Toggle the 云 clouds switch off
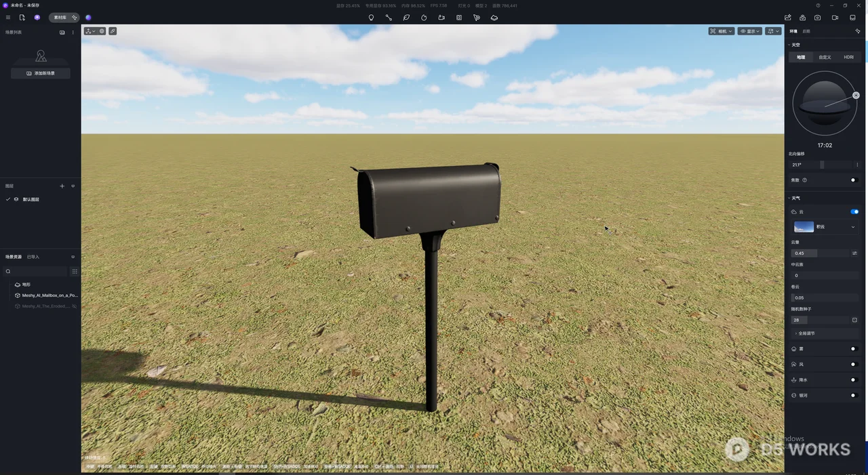 coord(854,211)
